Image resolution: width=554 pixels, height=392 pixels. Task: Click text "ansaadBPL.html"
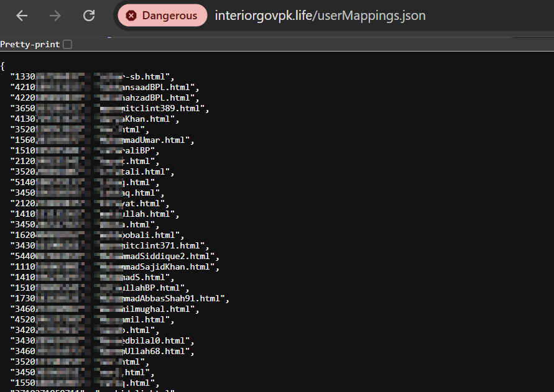(x=159, y=87)
